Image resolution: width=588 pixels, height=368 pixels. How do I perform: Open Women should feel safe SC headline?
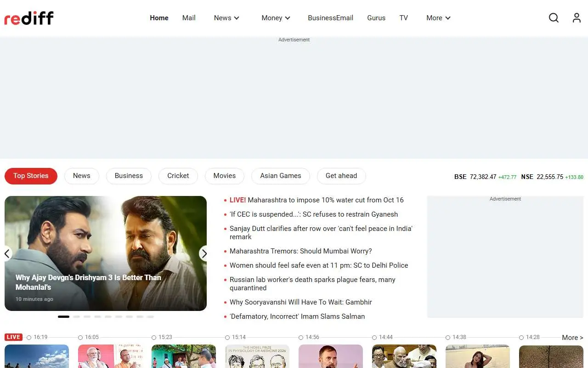[319, 265]
